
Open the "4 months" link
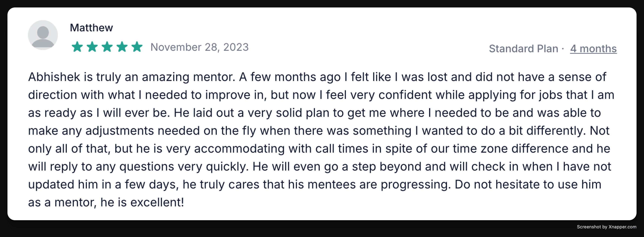tap(593, 49)
